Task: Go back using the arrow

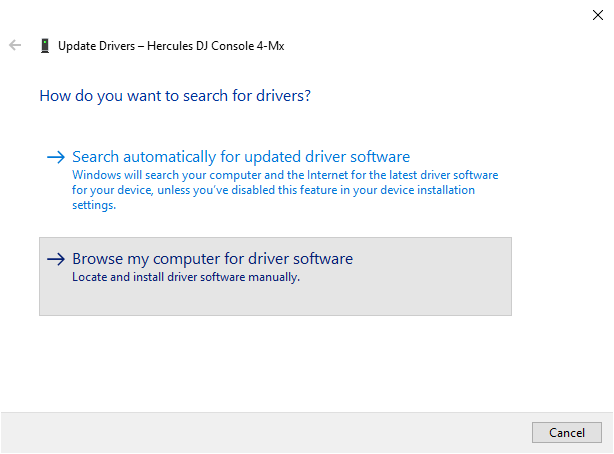Action: [15, 45]
